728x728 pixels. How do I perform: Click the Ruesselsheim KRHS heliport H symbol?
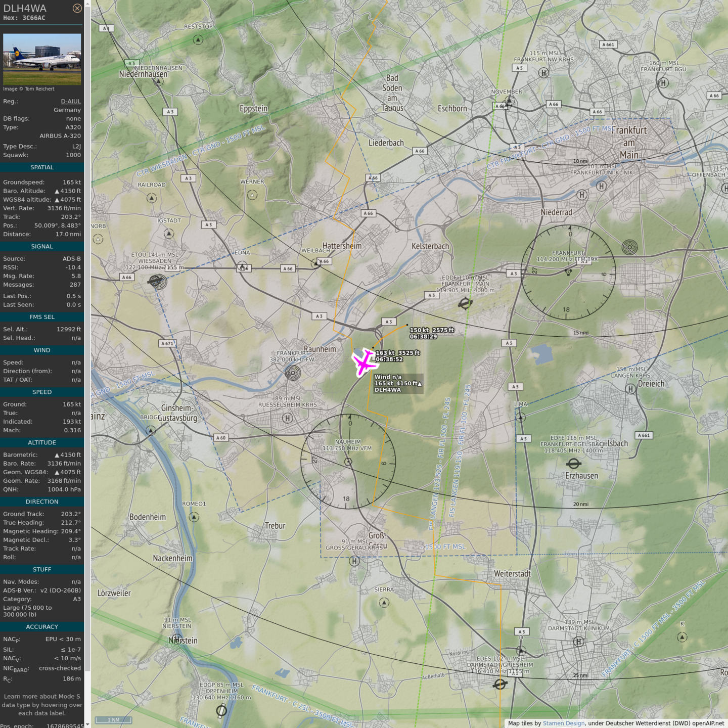pos(287,418)
